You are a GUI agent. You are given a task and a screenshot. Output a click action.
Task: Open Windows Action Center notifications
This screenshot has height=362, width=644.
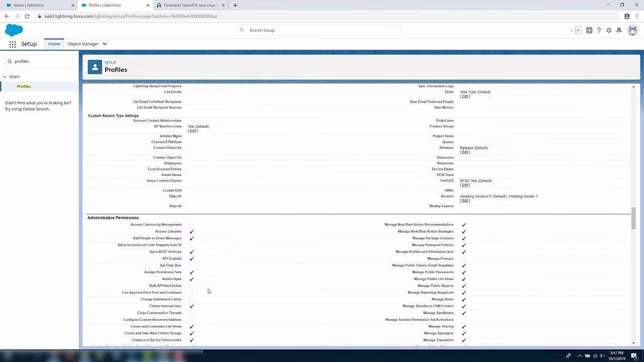pos(635,355)
